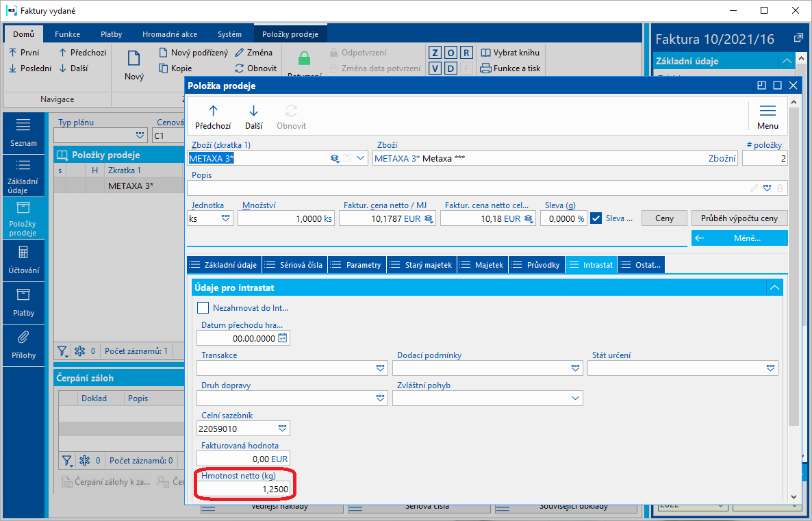Go to Další record in ribbon
This screenshot has width=812, height=521.
(73, 68)
